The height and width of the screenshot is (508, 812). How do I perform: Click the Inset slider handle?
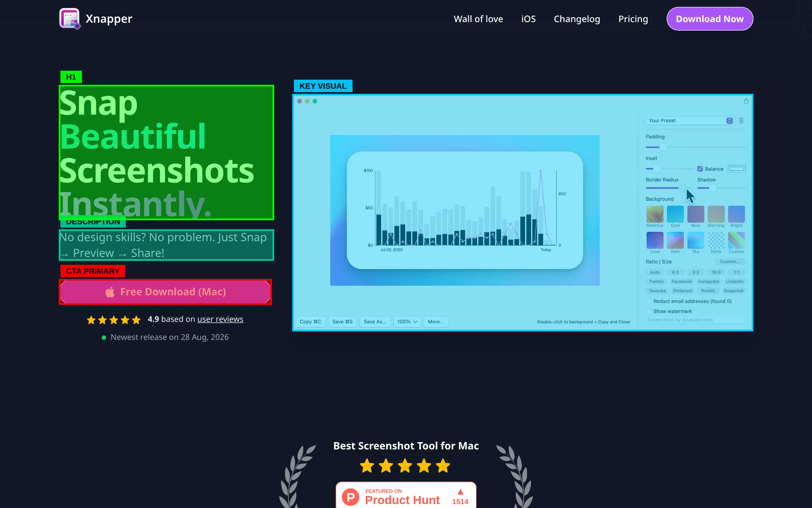657,169
